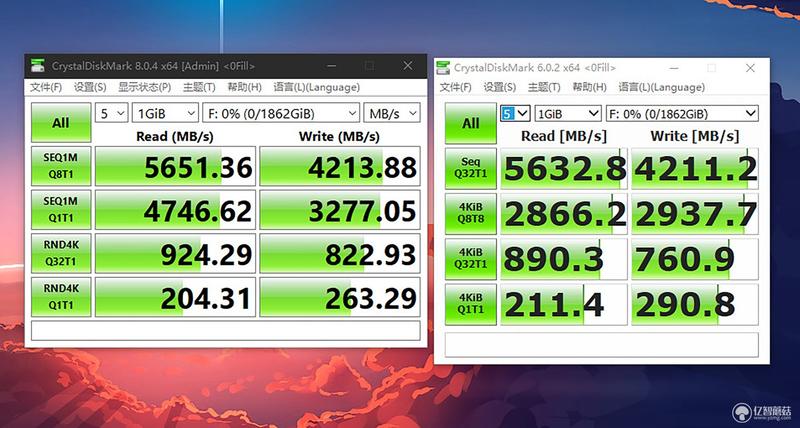800x428 pixels.
Task: Open 主题(T) menu in 6.0.2 window
Action: pyautogui.click(x=544, y=87)
